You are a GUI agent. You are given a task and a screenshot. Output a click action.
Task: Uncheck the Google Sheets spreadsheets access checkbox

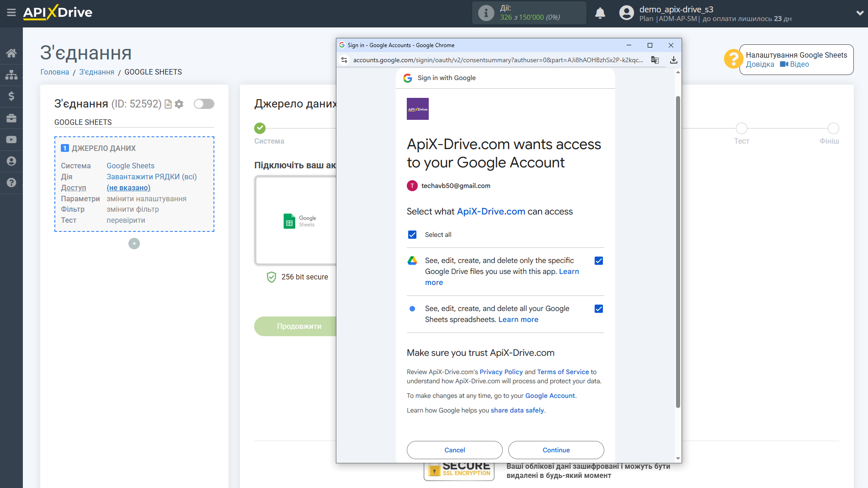(x=598, y=309)
